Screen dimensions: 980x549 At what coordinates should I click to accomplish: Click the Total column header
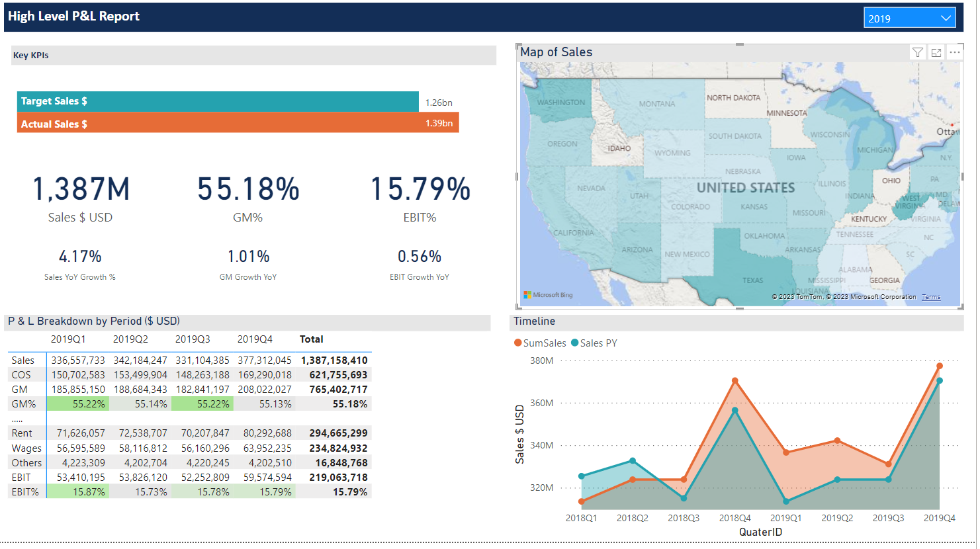click(x=311, y=339)
